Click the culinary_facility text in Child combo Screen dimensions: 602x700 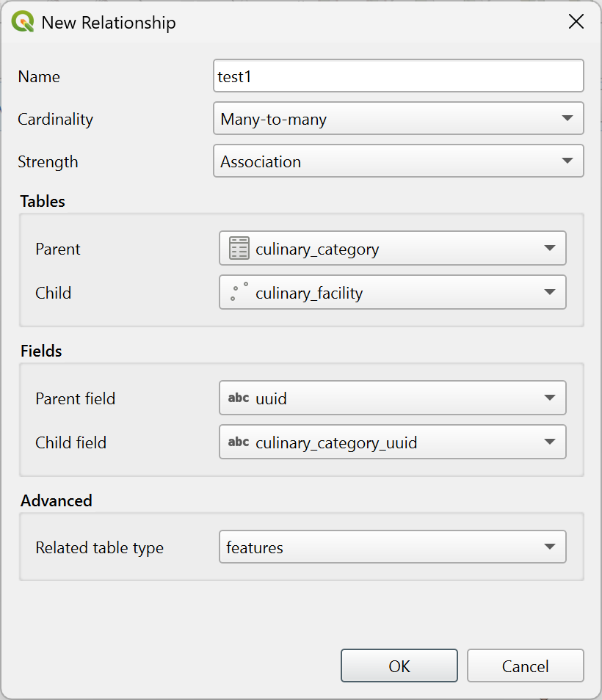tap(309, 294)
